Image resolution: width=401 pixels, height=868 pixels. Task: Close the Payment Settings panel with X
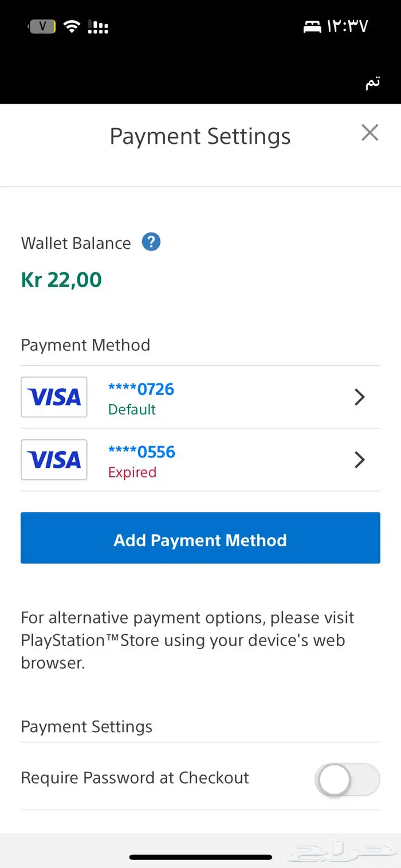click(x=370, y=133)
